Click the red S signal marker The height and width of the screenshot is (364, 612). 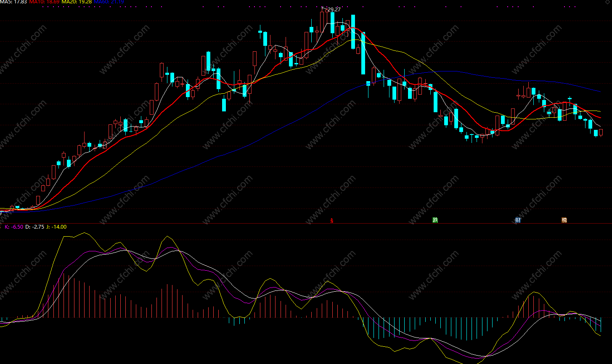(332, 220)
